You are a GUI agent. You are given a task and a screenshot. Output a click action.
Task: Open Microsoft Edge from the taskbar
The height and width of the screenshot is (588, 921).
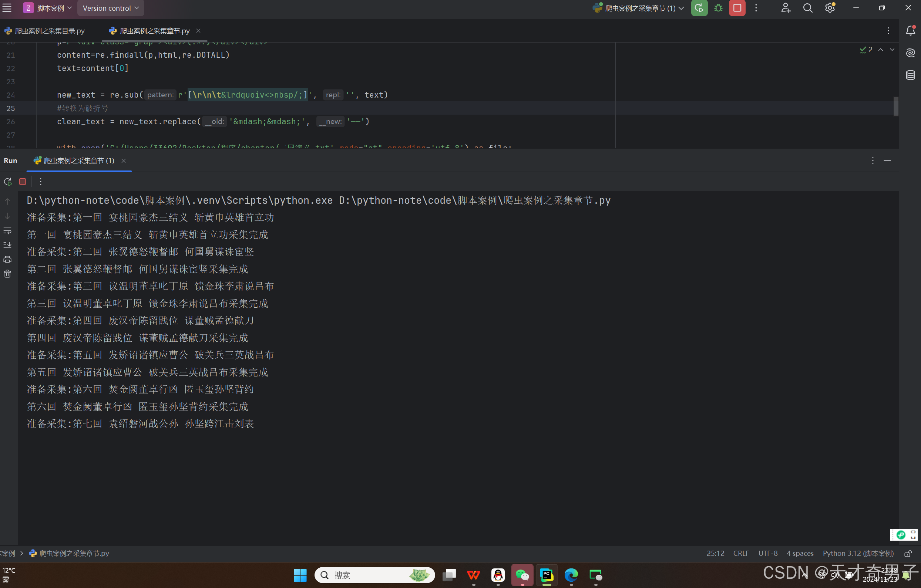pos(571,575)
